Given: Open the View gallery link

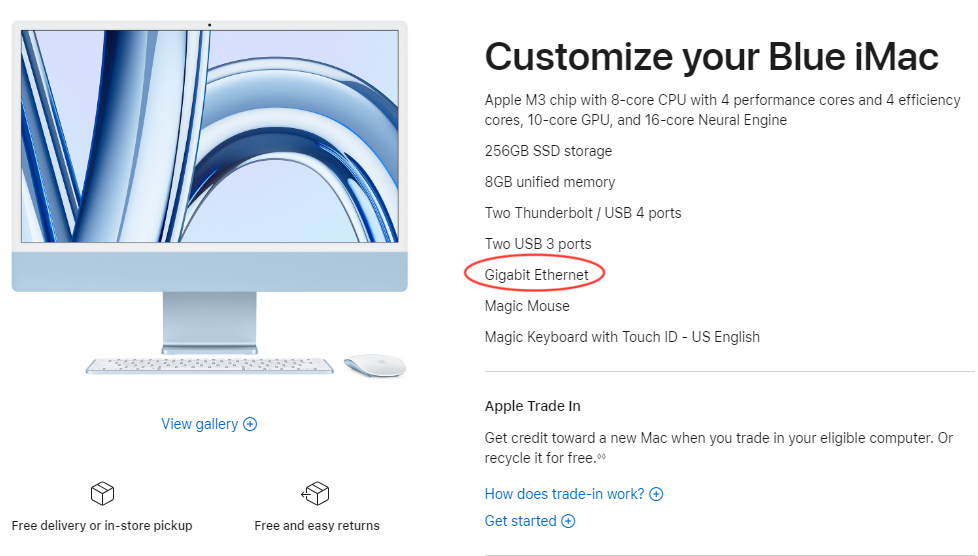Looking at the screenshot, I should tap(208, 424).
